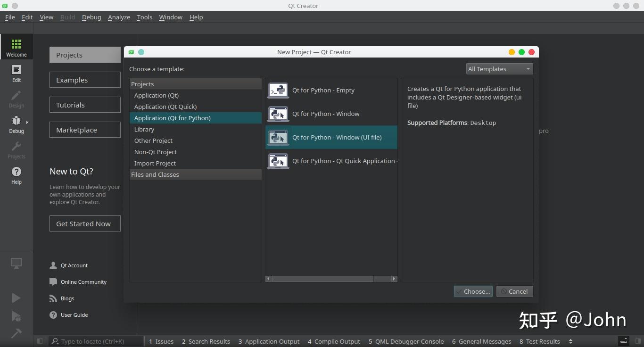Toggle the left sidebar visibility button
This screenshot has width=644, height=347.
click(x=40, y=341)
